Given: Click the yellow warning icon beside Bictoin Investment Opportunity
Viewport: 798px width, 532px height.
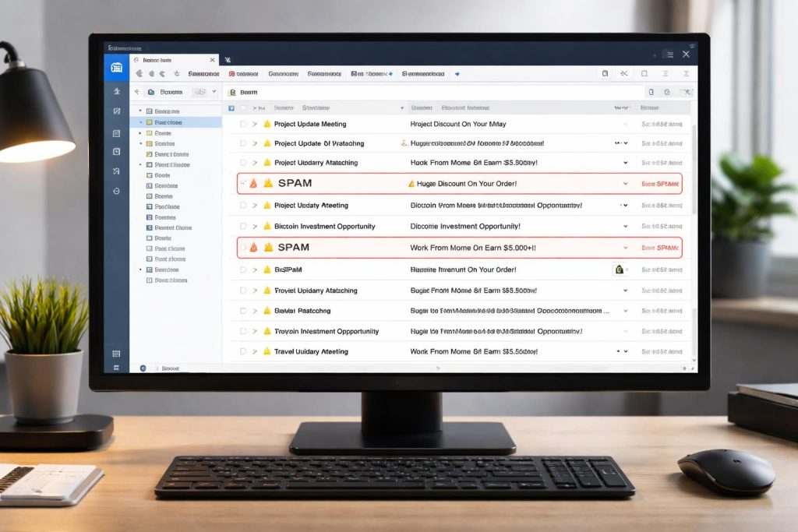Looking at the screenshot, I should (267, 226).
